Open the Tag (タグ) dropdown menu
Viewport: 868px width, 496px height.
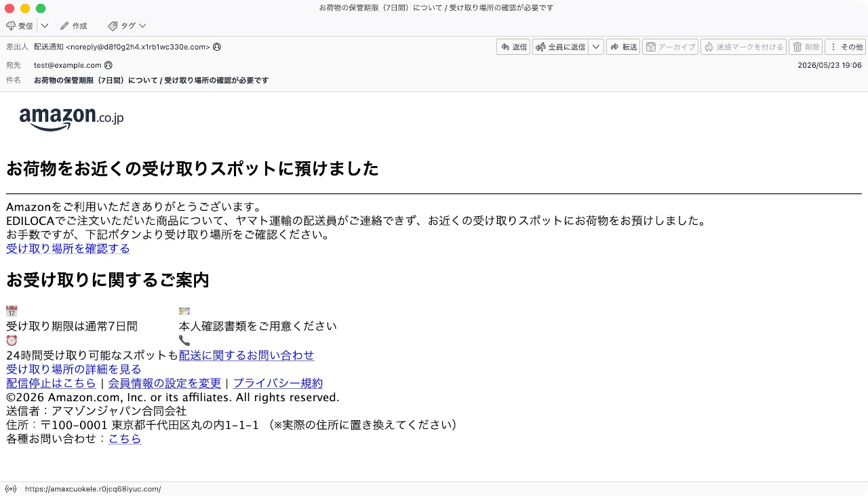(x=127, y=26)
